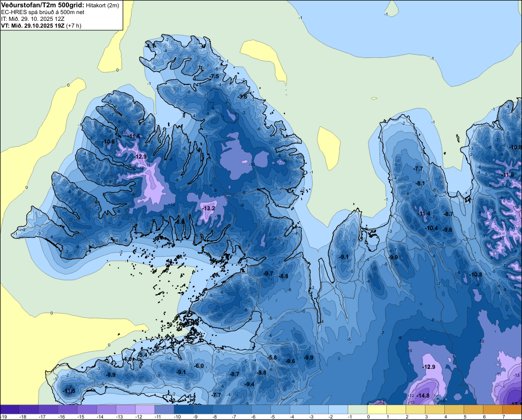Screen dimensions: 522x420
Task: Click the -13.2 temperature label
Action: (x=208, y=208)
